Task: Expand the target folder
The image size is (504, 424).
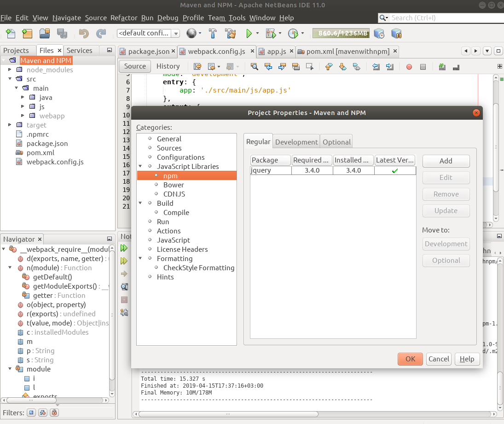Action: (x=10, y=125)
